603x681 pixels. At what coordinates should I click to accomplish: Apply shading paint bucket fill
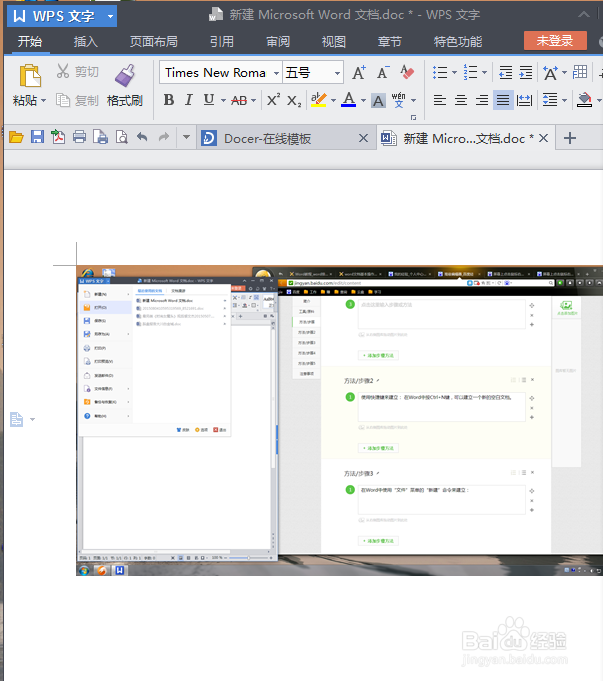pos(584,101)
